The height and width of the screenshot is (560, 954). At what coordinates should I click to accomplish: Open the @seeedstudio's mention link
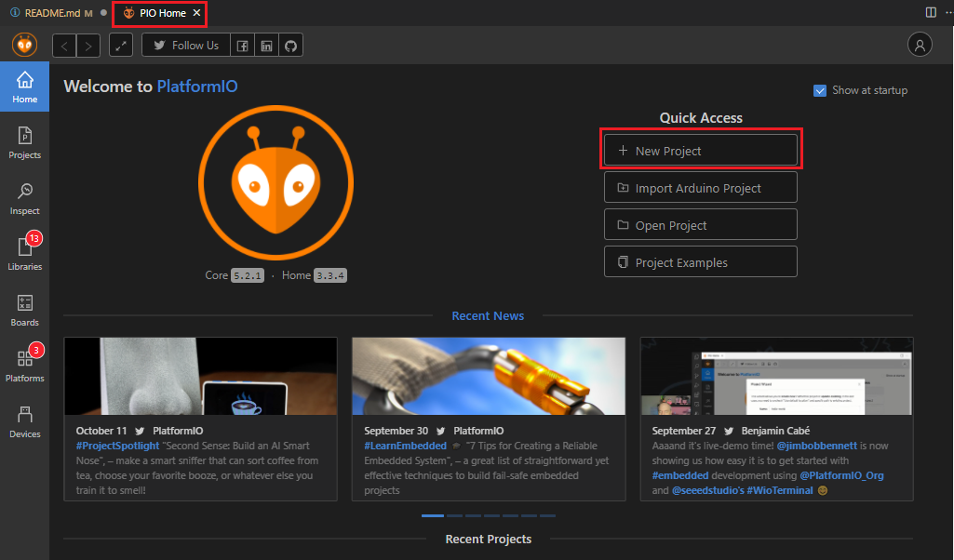[707, 490]
